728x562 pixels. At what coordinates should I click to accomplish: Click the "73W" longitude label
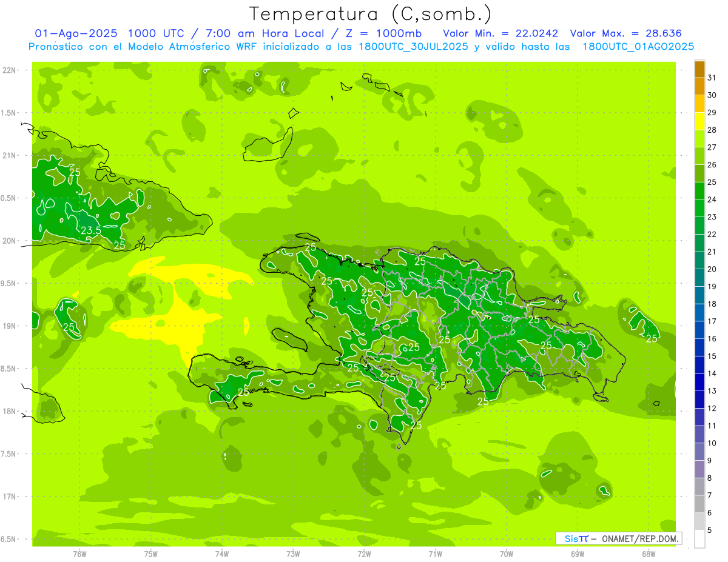[293, 554]
